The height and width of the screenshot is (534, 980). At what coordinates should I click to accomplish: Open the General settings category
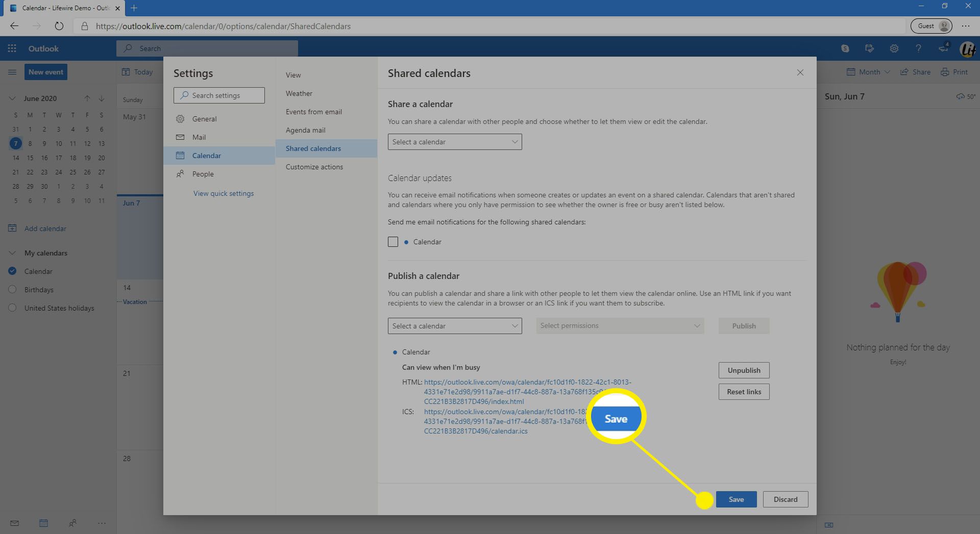219,119
